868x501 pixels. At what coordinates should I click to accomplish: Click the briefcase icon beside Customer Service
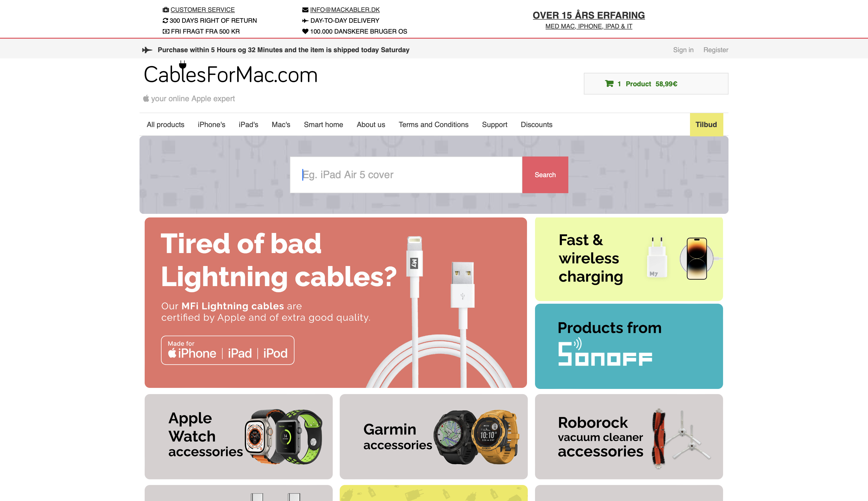166,10
